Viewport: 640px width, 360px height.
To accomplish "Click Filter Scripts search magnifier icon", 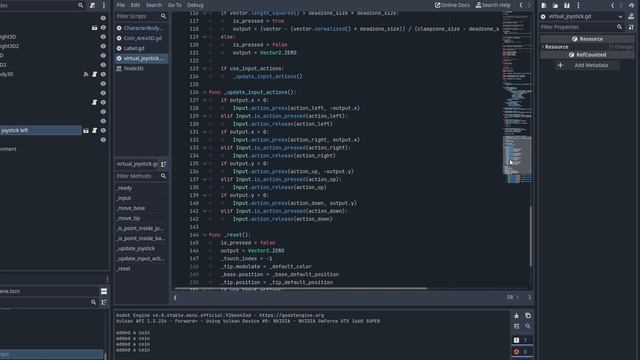I will pyautogui.click(x=163, y=16).
